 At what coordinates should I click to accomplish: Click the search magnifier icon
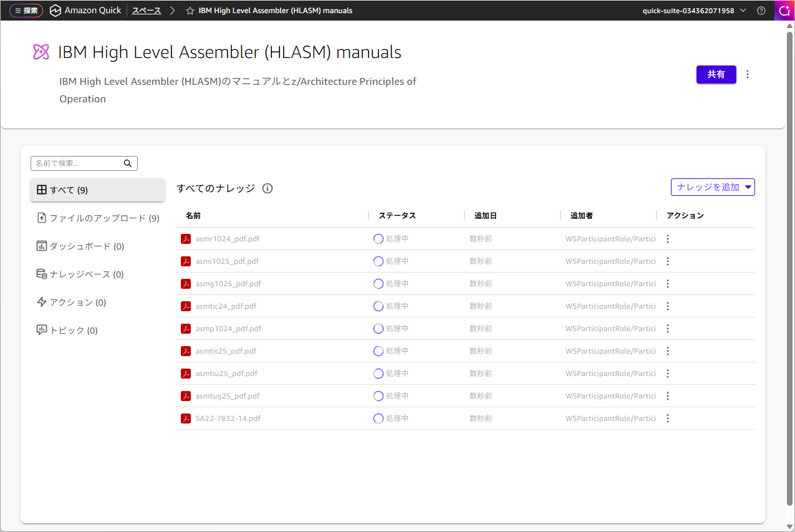tap(128, 163)
